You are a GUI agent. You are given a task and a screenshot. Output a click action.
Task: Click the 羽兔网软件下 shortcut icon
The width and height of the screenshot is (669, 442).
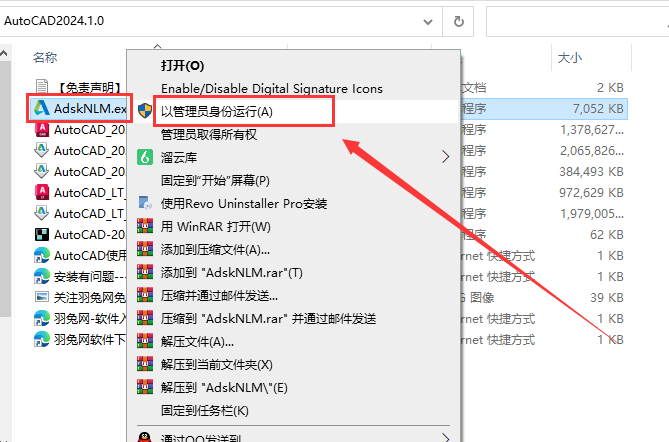41,340
